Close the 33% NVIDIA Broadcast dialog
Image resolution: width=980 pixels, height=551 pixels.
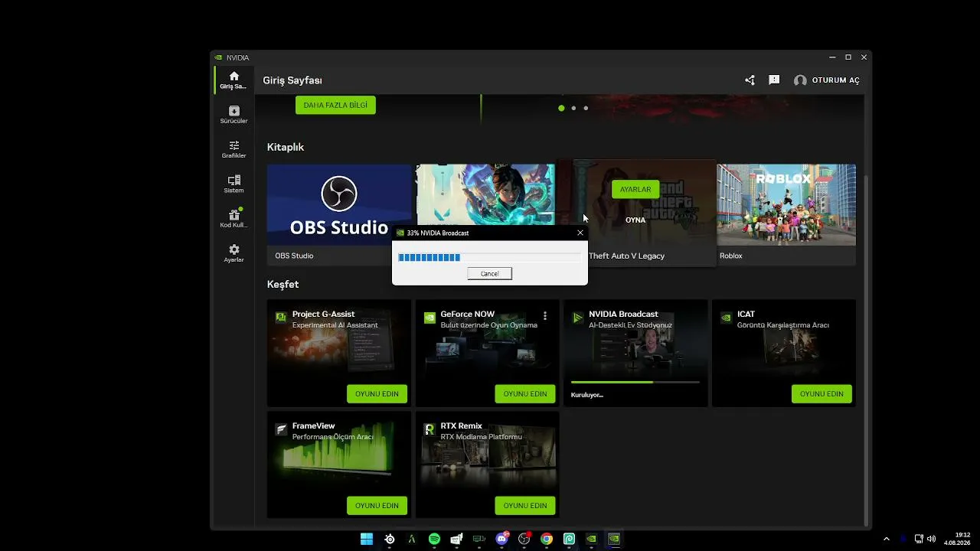(x=580, y=233)
